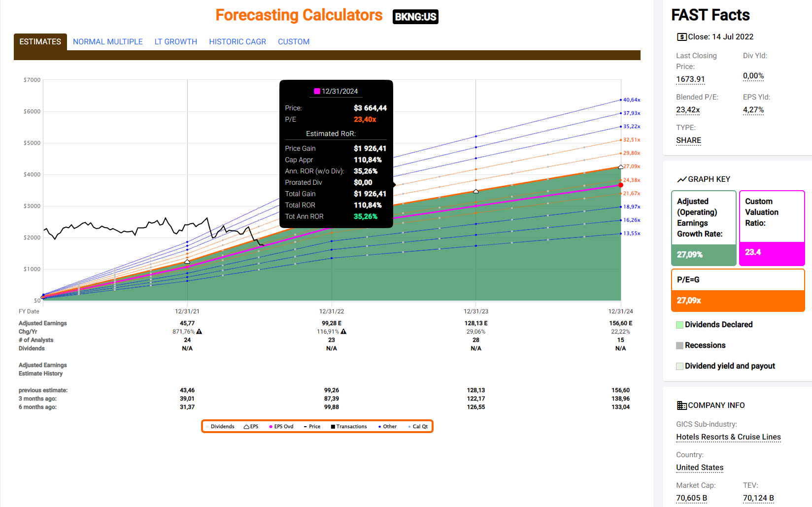The height and width of the screenshot is (507, 812).
Task: Click the United States country link
Action: (700, 468)
